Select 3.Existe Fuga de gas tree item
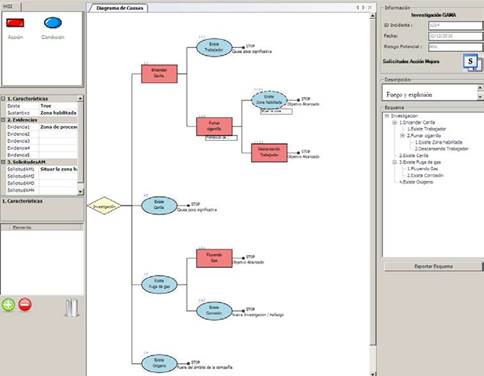The height and width of the screenshot is (376, 484). pyautogui.click(x=420, y=162)
